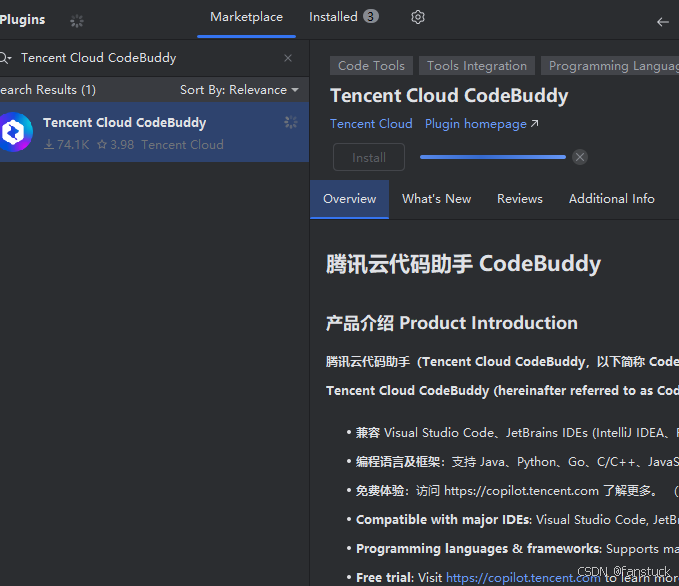Image resolution: width=679 pixels, height=586 pixels.
Task: Click the Tencent Cloud CodeBuddy logo icon
Action: 15,132
